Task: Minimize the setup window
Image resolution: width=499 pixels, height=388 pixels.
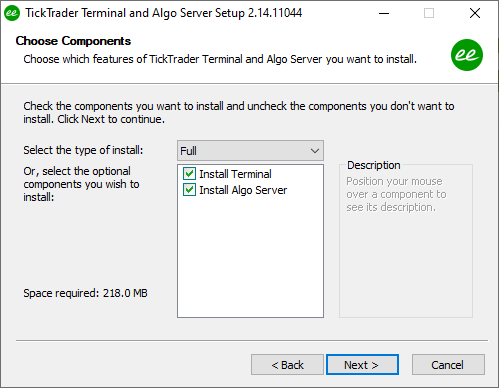Action: click(384, 13)
